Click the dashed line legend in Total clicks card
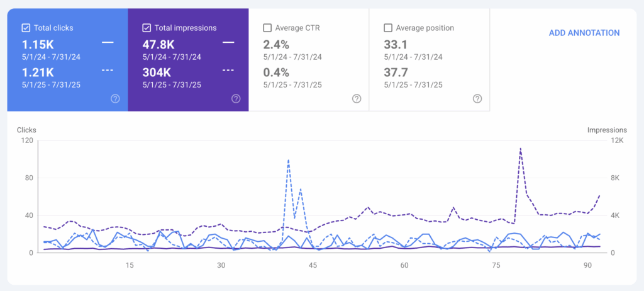The image size is (644, 291). pos(108,70)
